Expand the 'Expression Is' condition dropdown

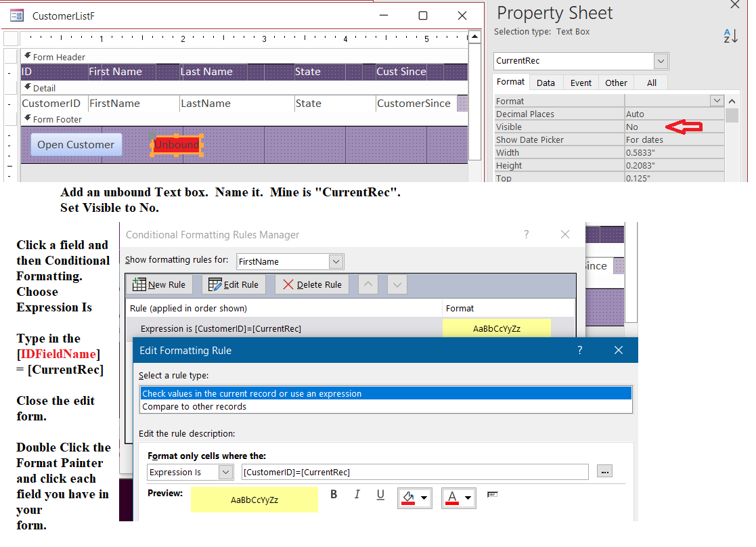[x=225, y=472]
